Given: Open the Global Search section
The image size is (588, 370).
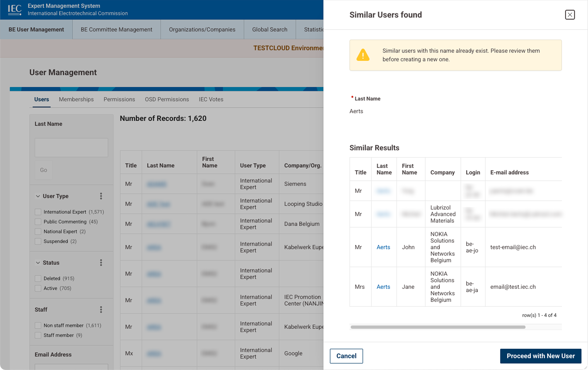Looking at the screenshot, I should (269, 29).
